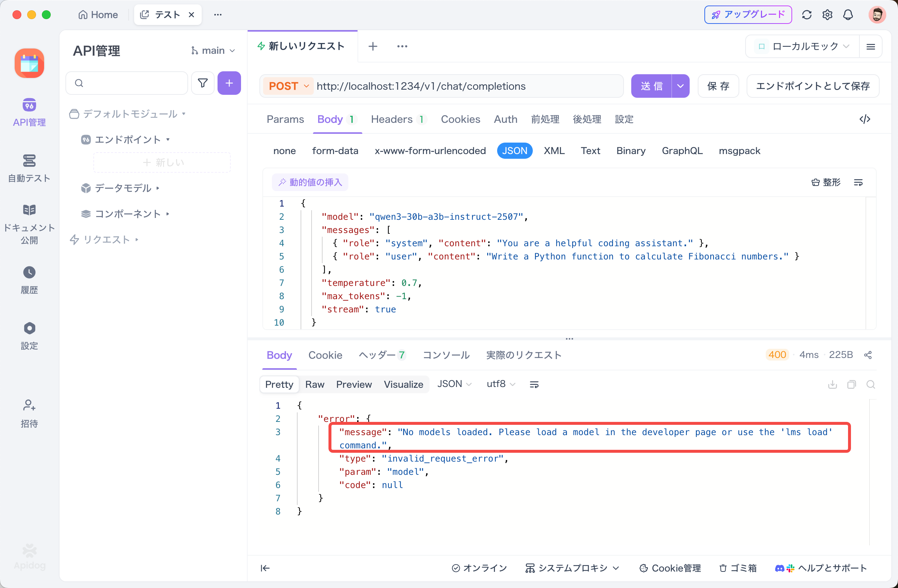This screenshot has width=898, height=588.
Task: Click the filter funnel icon
Action: pyautogui.click(x=202, y=83)
